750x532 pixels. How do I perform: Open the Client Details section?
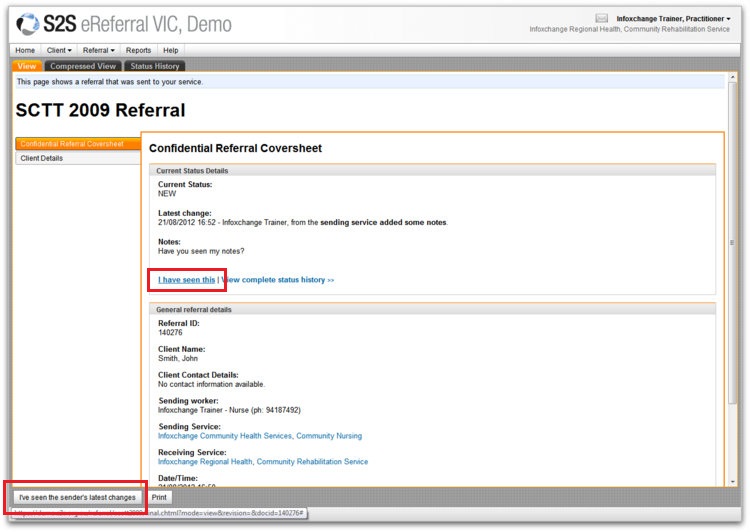click(78, 158)
